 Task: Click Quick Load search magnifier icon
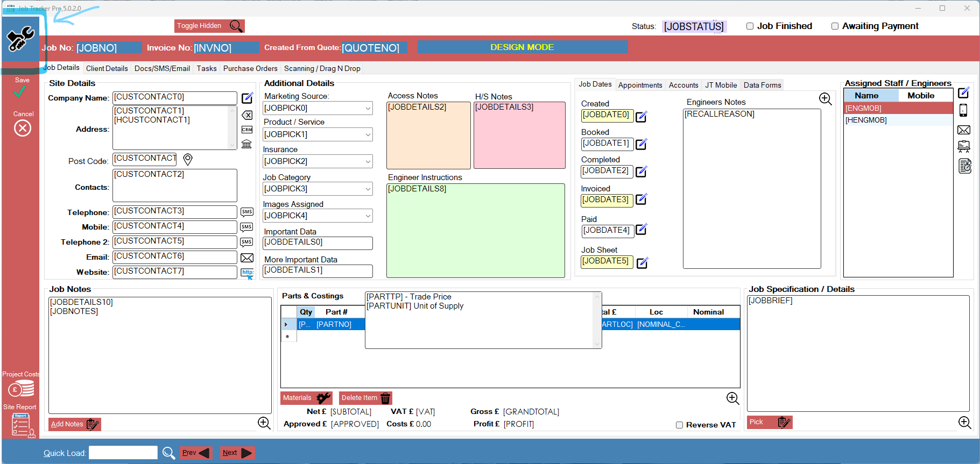pyautogui.click(x=169, y=453)
